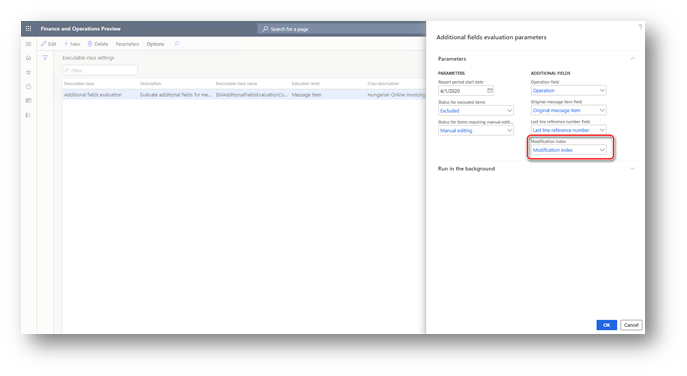This screenshot has width=687, height=376.
Task: Click the Message item cell
Action: 306,95
